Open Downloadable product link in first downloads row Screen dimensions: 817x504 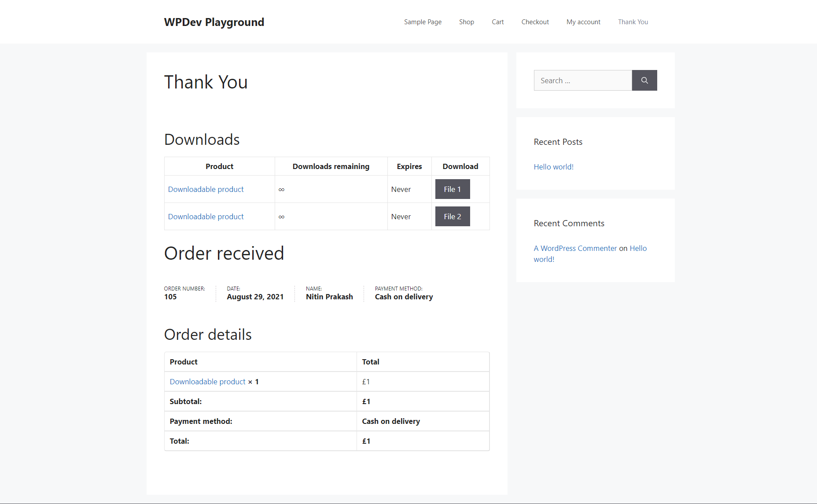[206, 189]
